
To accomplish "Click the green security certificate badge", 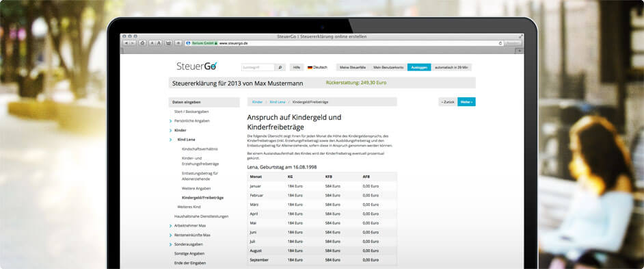I will tap(204, 42).
